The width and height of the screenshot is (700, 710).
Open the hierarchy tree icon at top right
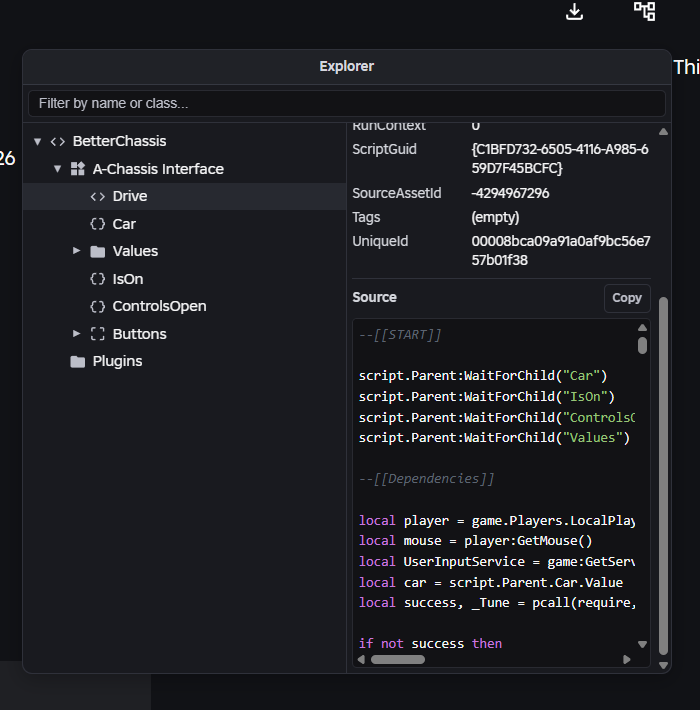645,11
